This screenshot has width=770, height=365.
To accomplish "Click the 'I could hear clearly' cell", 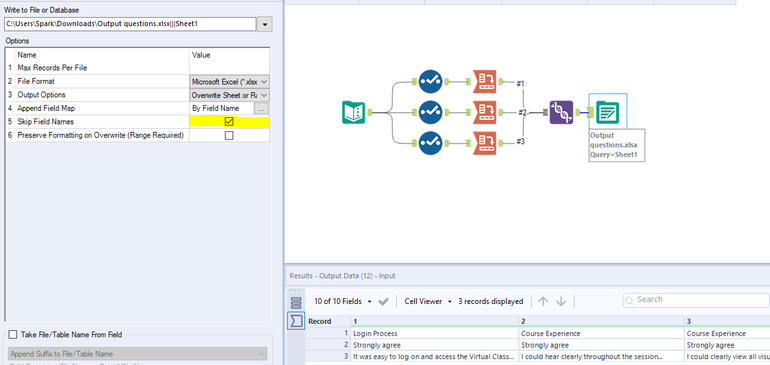I will (x=602, y=356).
